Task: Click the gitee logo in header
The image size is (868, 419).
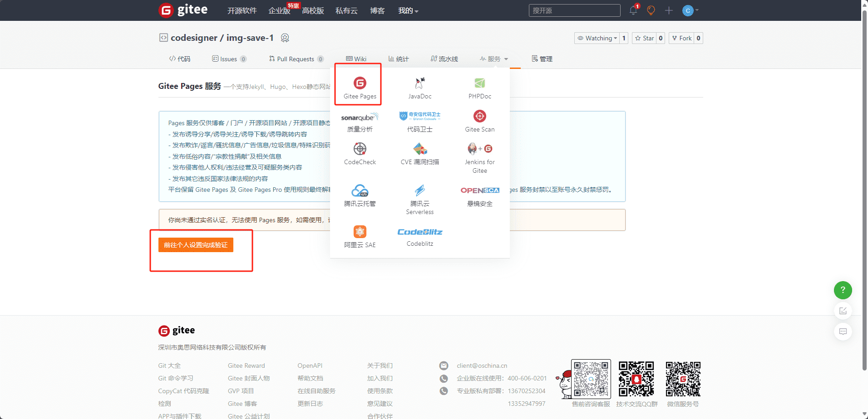Action: [183, 10]
